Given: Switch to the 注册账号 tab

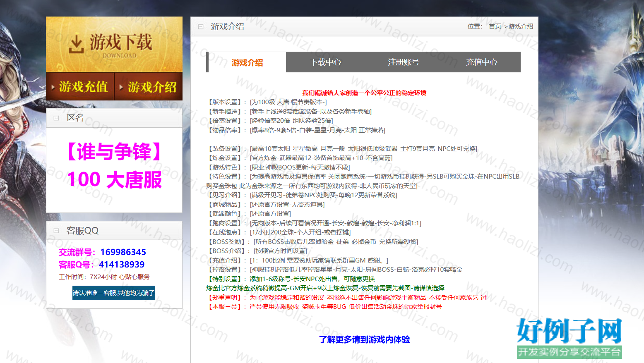Looking at the screenshot, I should point(404,62).
